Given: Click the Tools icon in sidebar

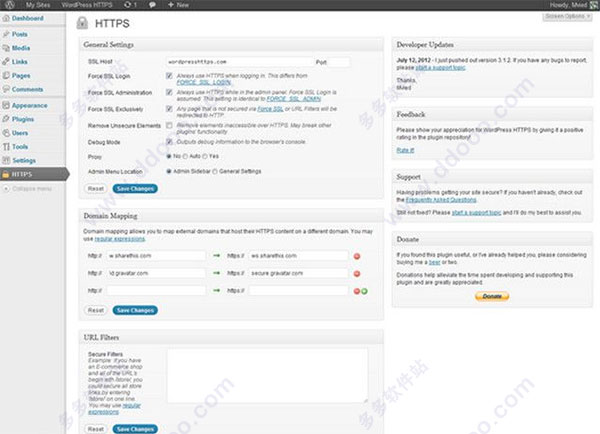Looking at the screenshot, I should pyautogui.click(x=6, y=147).
